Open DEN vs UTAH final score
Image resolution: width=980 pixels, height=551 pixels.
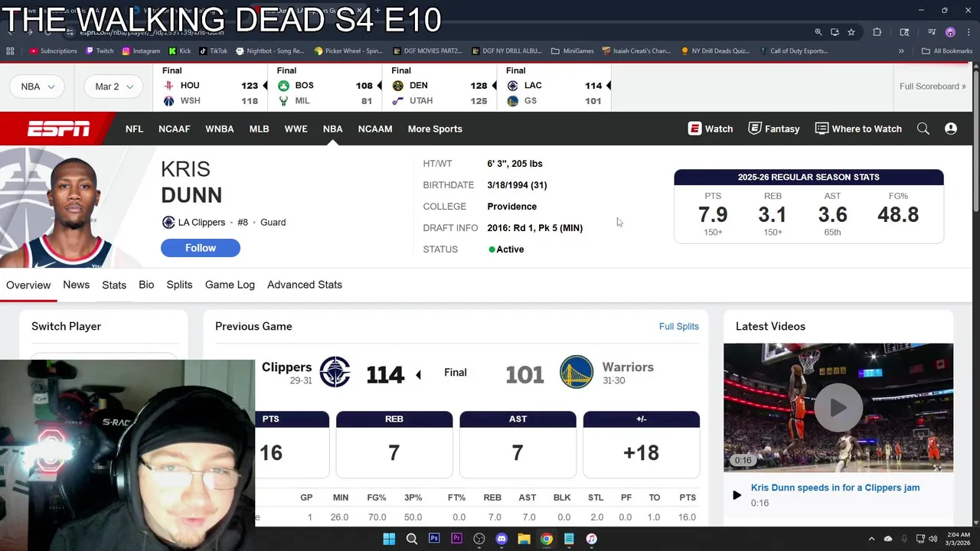pyautogui.click(x=439, y=86)
